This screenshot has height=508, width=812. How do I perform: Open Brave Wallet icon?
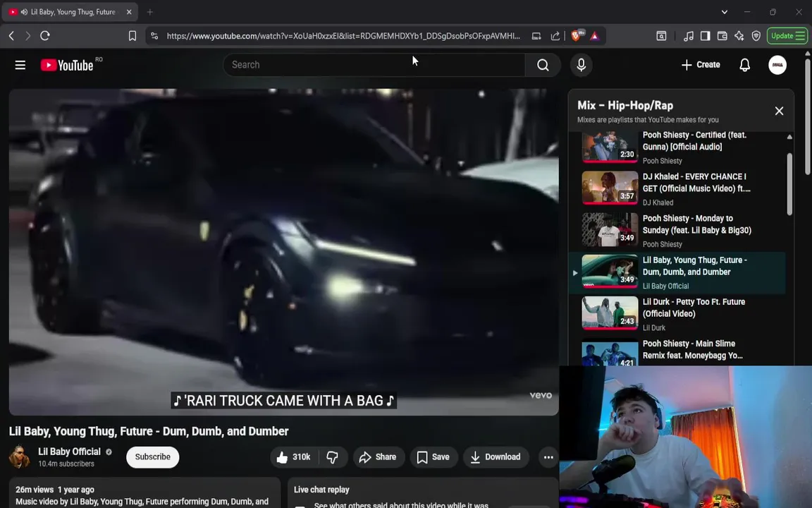click(x=722, y=36)
